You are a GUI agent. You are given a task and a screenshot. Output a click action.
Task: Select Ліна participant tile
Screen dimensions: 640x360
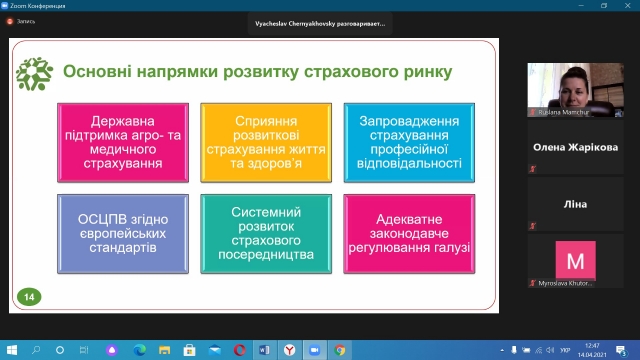click(x=576, y=204)
